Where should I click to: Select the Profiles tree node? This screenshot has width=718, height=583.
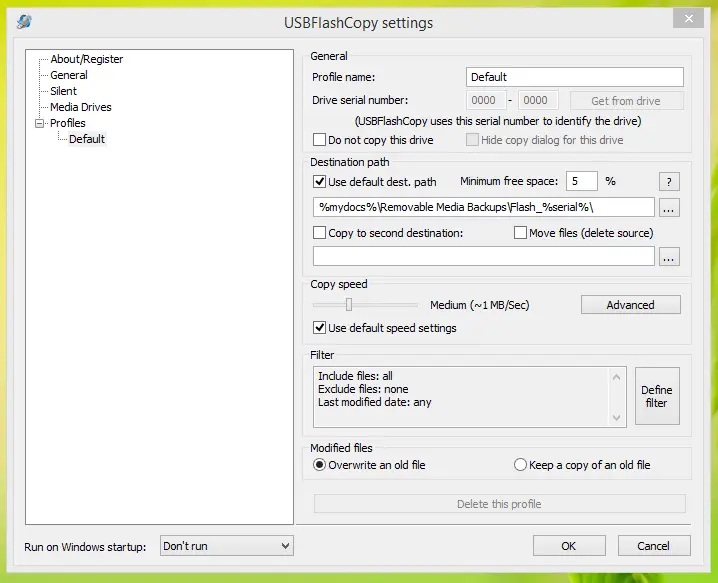tap(68, 123)
